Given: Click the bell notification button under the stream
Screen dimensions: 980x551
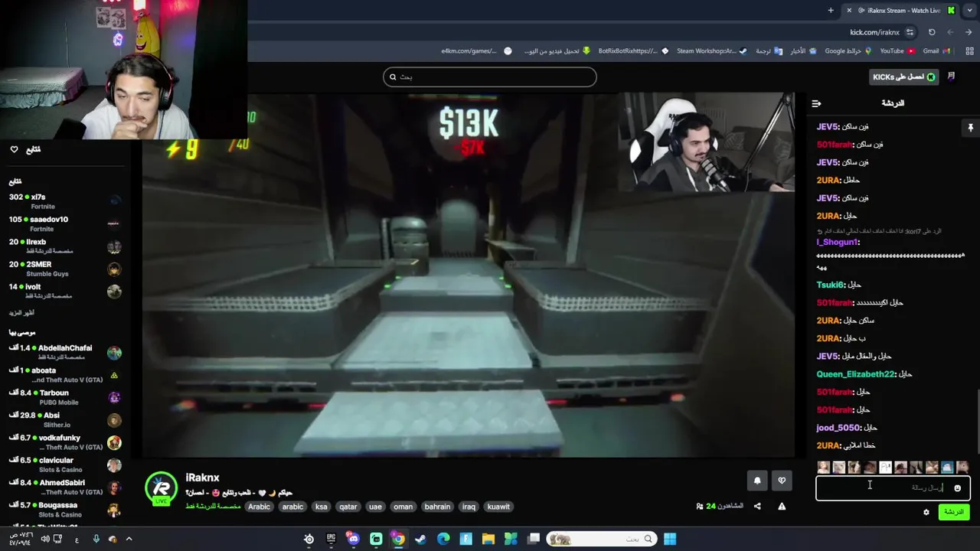Looking at the screenshot, I should tap(757, 481).
